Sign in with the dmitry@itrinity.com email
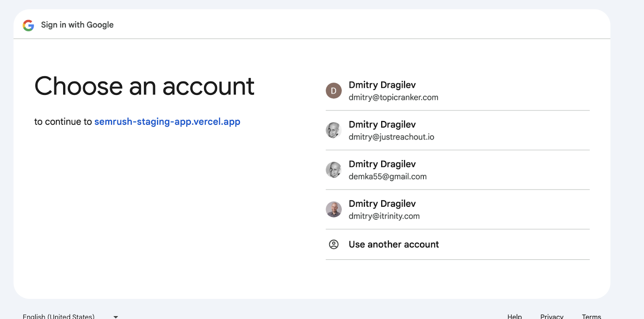644x319 pixels. pos(384,216)
